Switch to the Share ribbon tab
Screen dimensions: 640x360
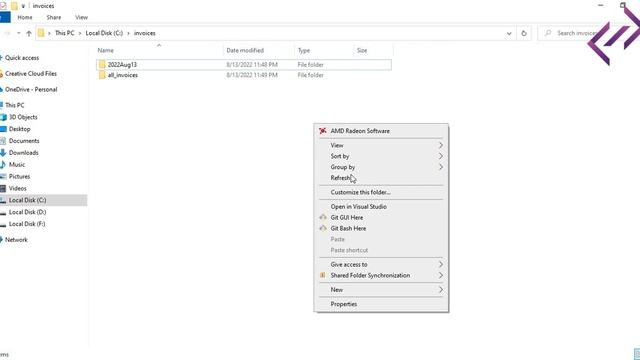tap(53, 18)
